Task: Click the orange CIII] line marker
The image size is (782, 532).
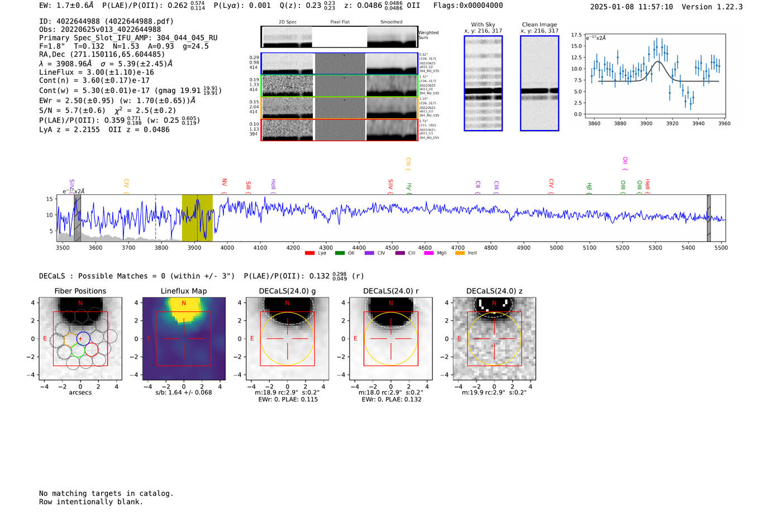Action: tap(408, 164)
